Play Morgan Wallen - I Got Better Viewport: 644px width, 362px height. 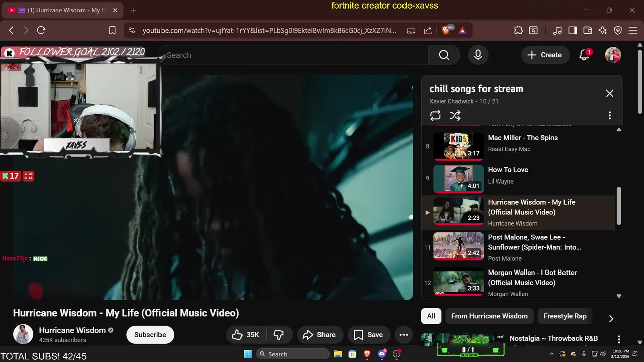coord(518,283)
